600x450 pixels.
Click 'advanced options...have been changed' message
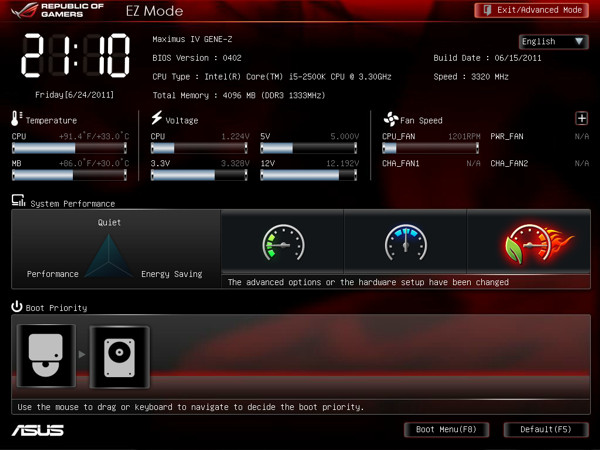click(368, 282)
